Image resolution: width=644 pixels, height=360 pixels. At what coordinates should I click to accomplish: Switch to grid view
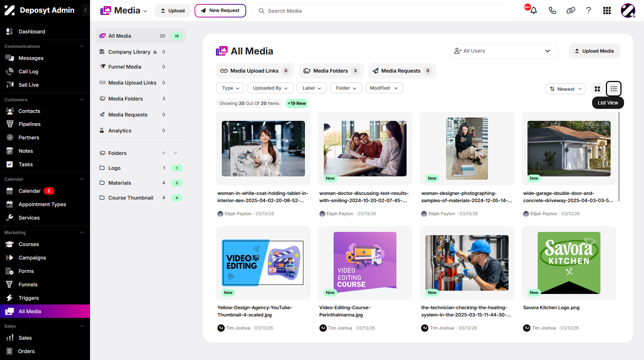pyautogui.click(x=597, y=89)
